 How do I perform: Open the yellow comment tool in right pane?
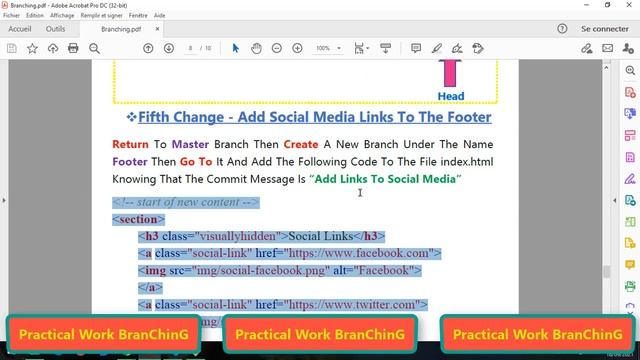[x=630, y=264]
